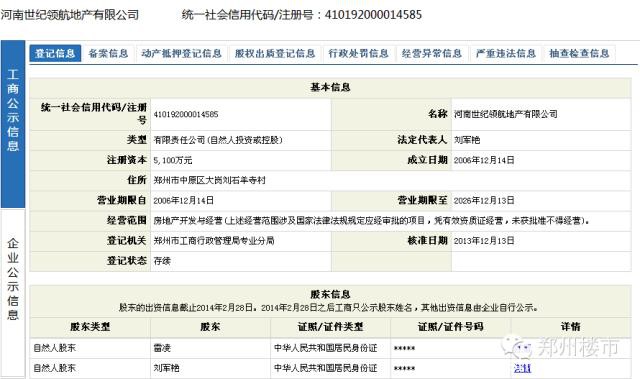This screenshot has width=640, height=379.
Task: Switch to the 备案信息 tab
Action: pyautogui.click(x=108, y=53)
